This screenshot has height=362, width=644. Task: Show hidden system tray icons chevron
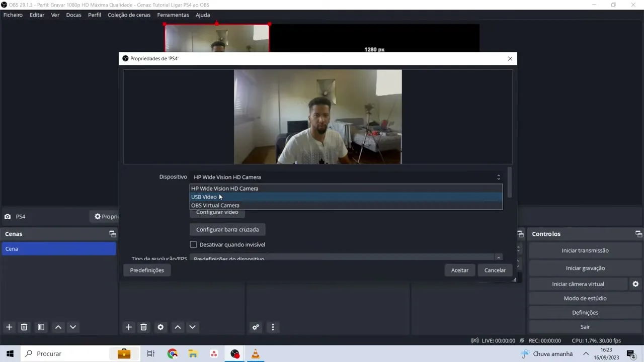click(x=586, y=353)
